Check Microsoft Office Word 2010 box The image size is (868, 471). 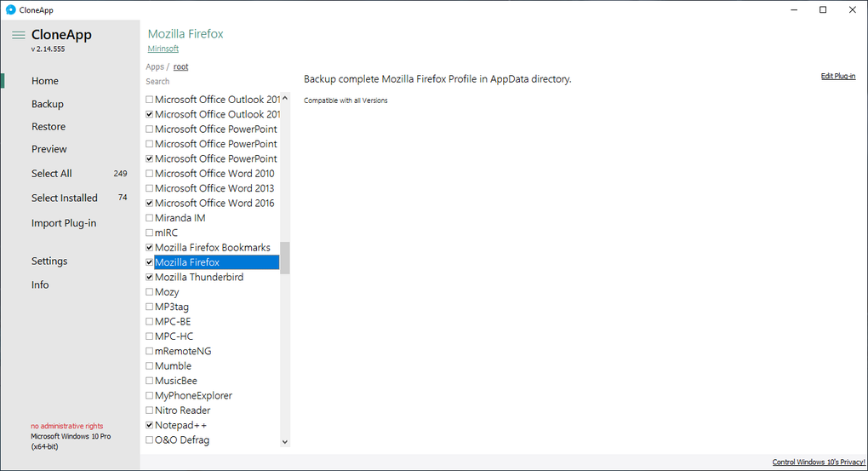pyautogui.click(x=150, y=174)
